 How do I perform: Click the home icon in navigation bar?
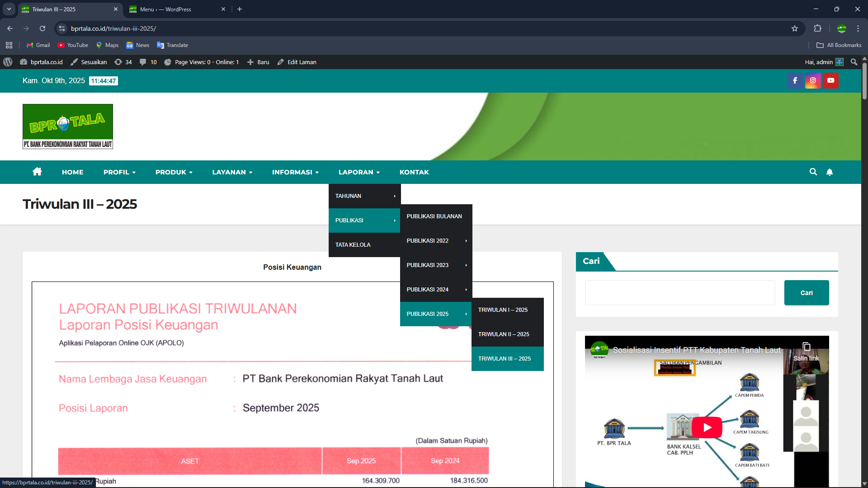pyautogui.click(x=37, y=172)
